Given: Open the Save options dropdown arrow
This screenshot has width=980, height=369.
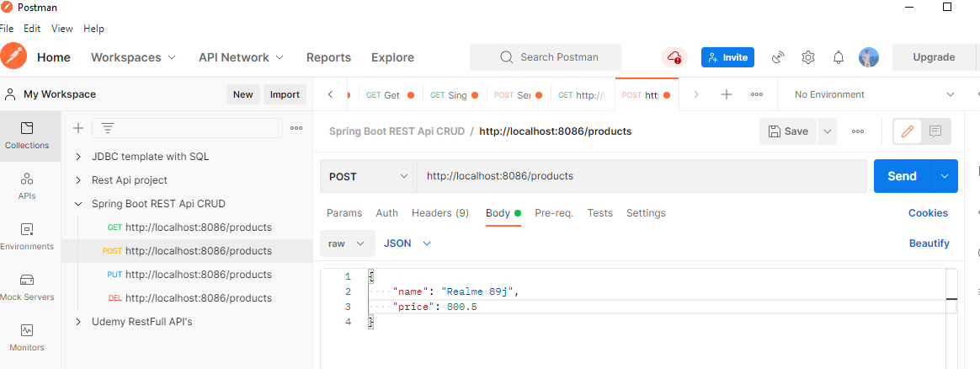Looking at the screenshot, I should (828, 131).
